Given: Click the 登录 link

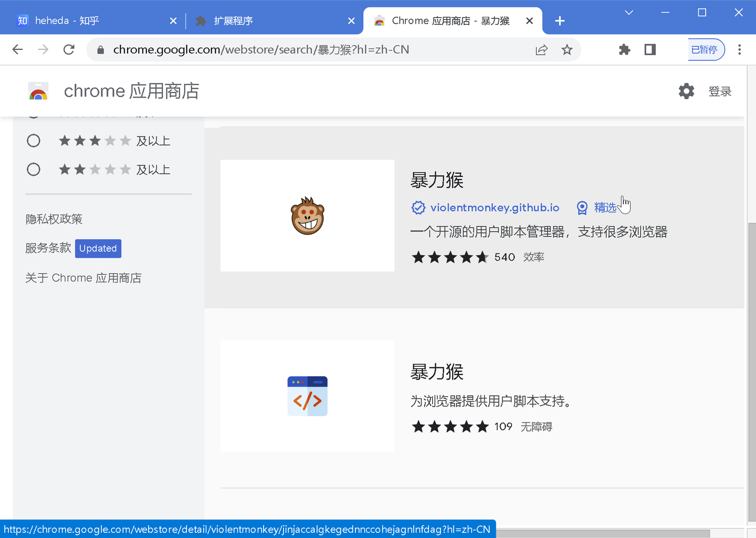Looking at the screenshot, I should [720, 91].
